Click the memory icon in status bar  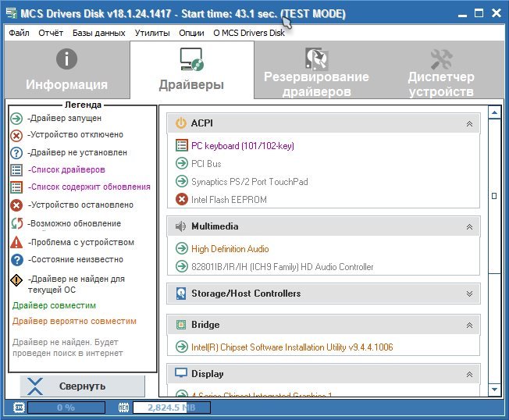pyautogui.click(x=123, y=408)
